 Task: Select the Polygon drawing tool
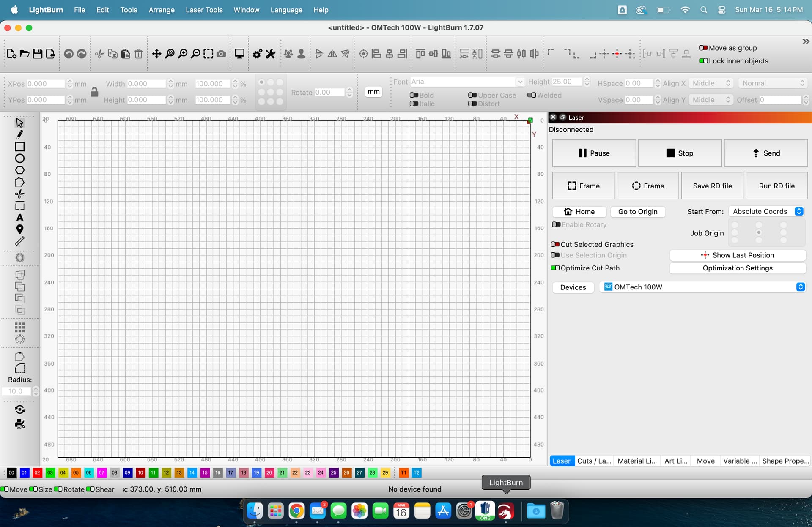point(19,170)
